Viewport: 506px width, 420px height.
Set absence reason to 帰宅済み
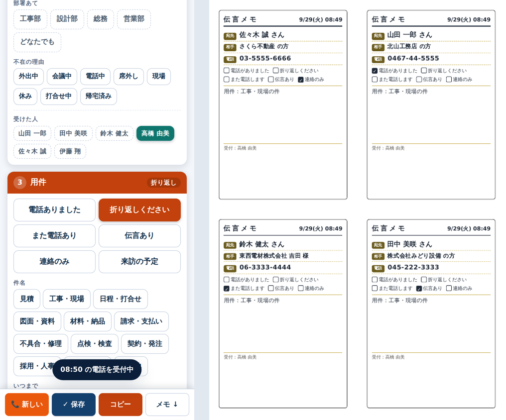[99, 97]
